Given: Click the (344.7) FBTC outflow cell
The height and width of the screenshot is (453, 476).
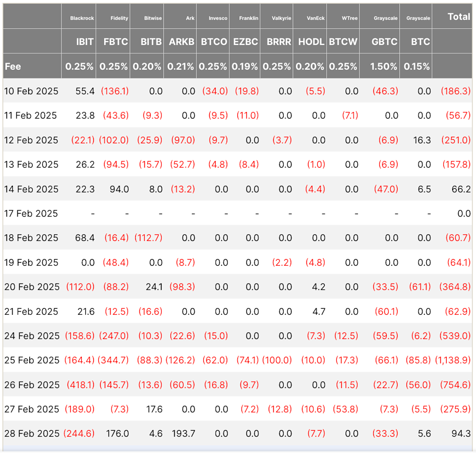Looking at the screenshot, I should (113, 360).
